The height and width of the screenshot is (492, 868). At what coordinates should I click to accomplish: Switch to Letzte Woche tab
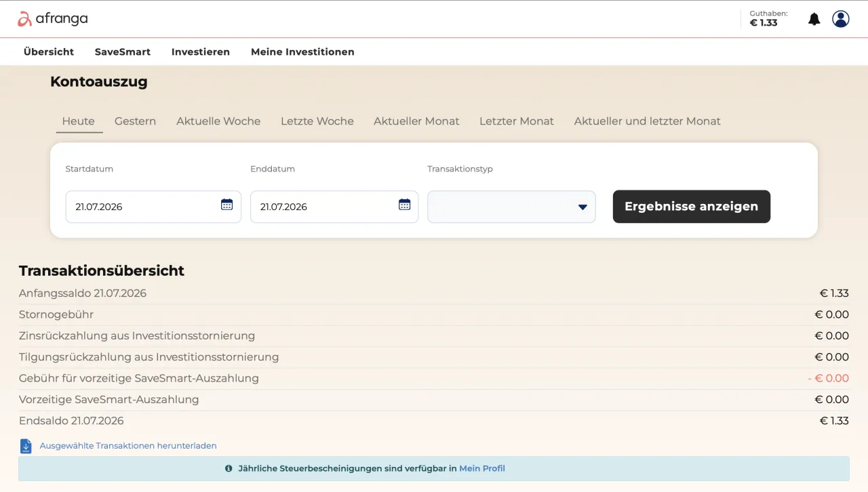(317, 121)
